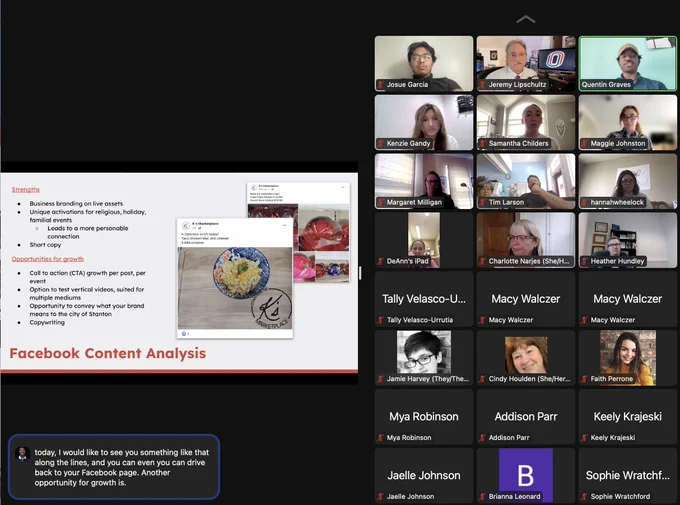The height and width of the screenshot is (505, 680).
Task: Click Jeremy Lipschultz's muted microphone icon
Action: point(482,85)
